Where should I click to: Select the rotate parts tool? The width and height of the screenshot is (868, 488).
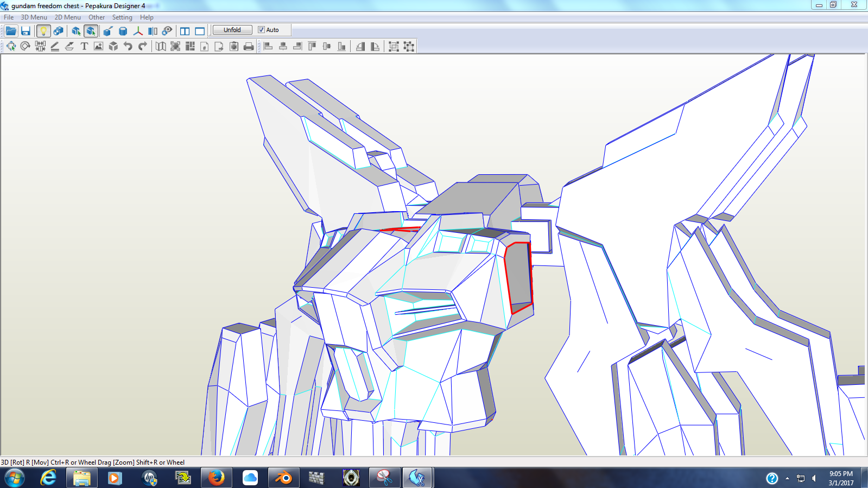click(26, 46)
